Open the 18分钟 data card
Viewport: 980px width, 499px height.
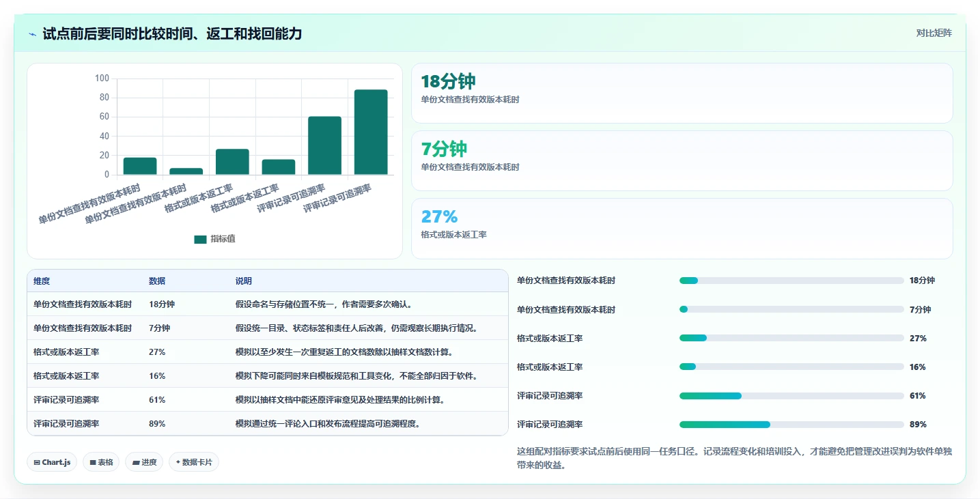[682, 93]
